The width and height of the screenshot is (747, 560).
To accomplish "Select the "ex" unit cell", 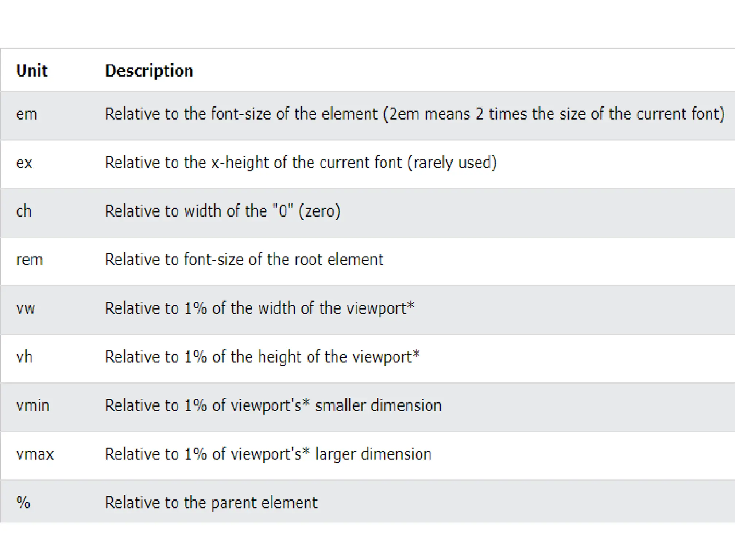I will tap(24, 163).
